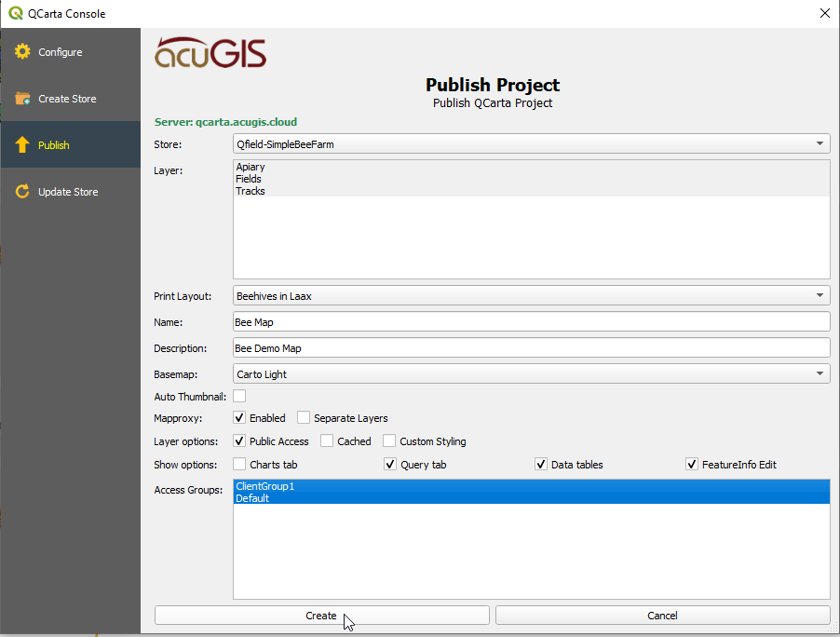Click the acuGIS logo

[210, 53]
